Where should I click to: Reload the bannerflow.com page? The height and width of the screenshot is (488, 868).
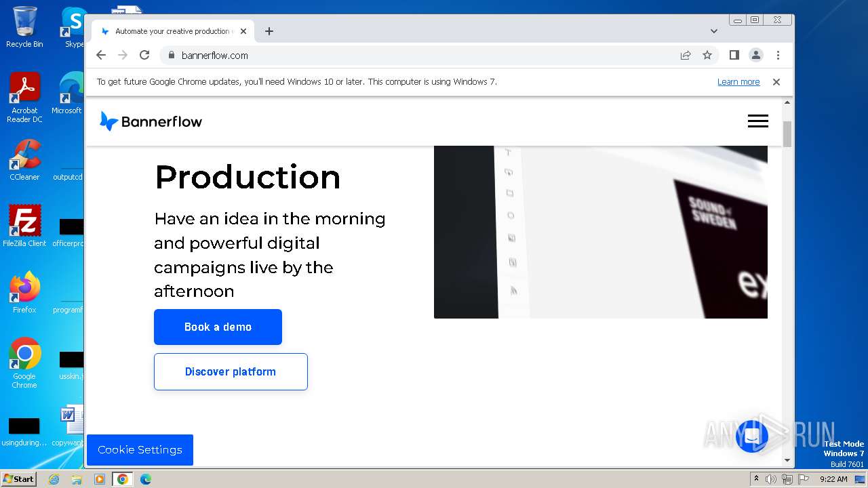pyautogui.click(x=144, y=55)
